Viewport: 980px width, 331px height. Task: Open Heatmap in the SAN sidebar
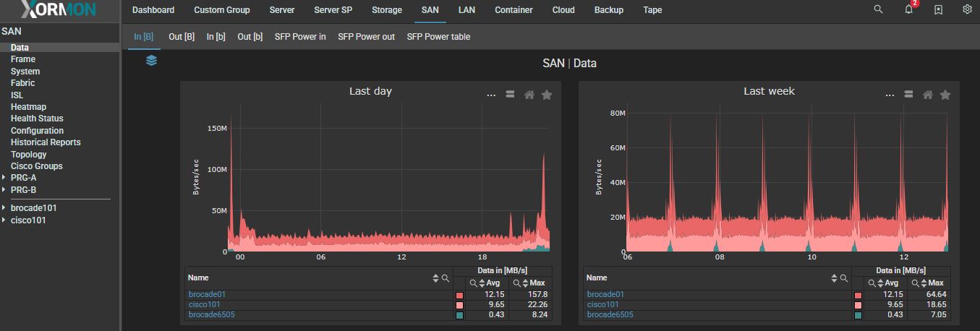(x=28, y=107)
